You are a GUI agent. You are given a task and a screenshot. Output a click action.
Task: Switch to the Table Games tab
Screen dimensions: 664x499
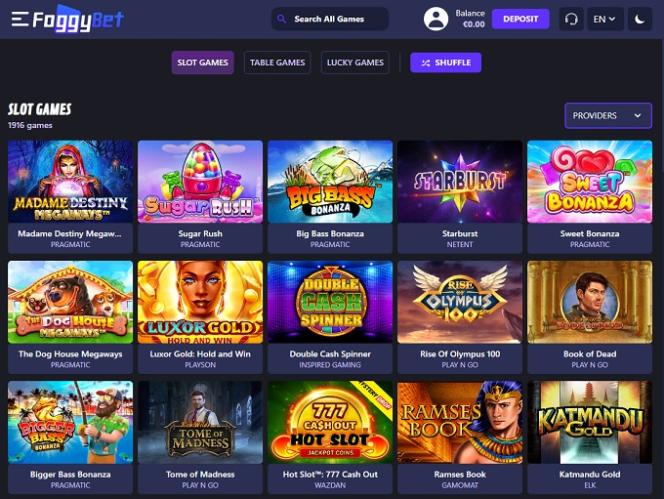tap(277, 63)
